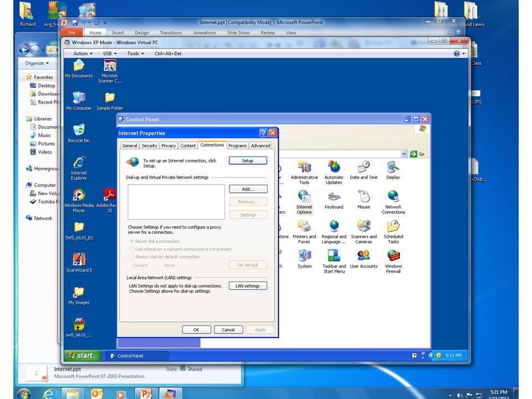The width and height of the screenshot is (532, 399).
Task: Select the My Computer desktop icon
Action: pyautogui.click(x=79, y=101)
